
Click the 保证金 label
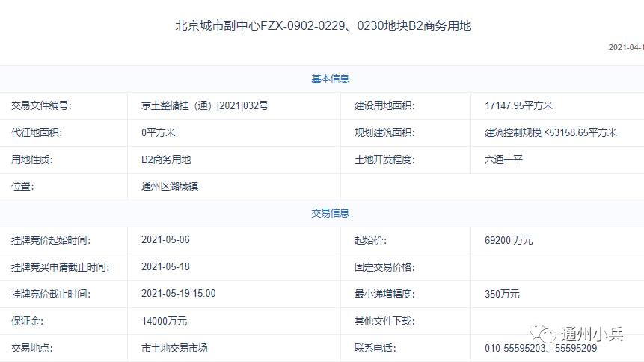27,322
